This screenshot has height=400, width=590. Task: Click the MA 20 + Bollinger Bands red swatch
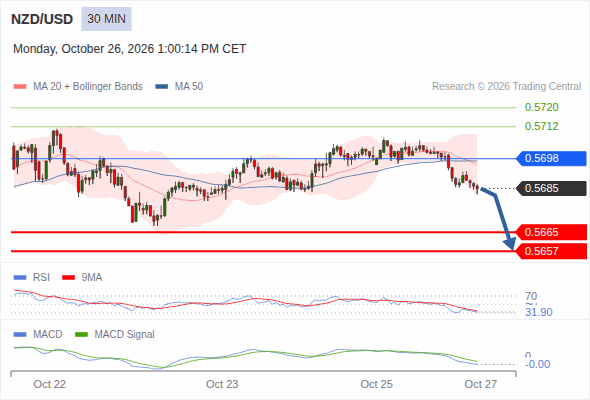point(20,87)
